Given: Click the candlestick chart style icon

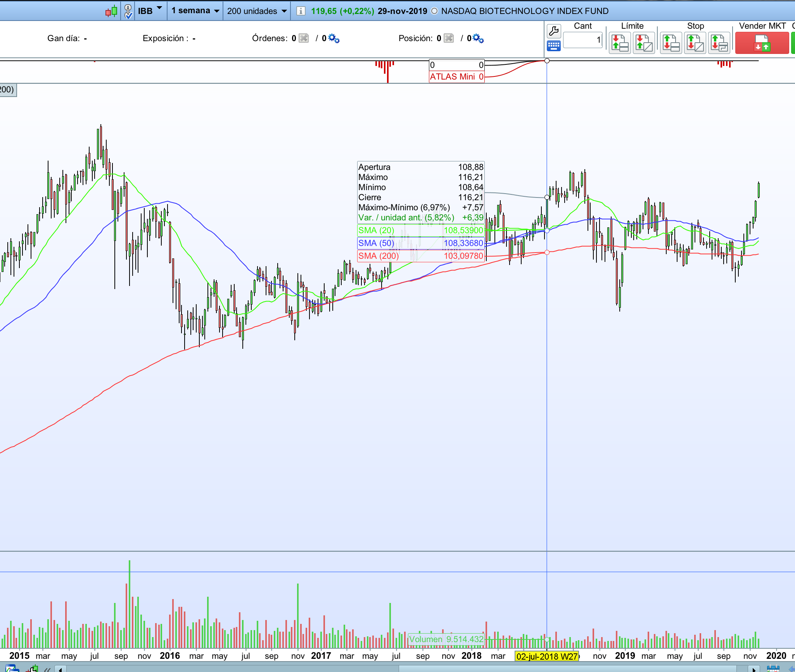Looking at the screenshot, I should 111,11.
